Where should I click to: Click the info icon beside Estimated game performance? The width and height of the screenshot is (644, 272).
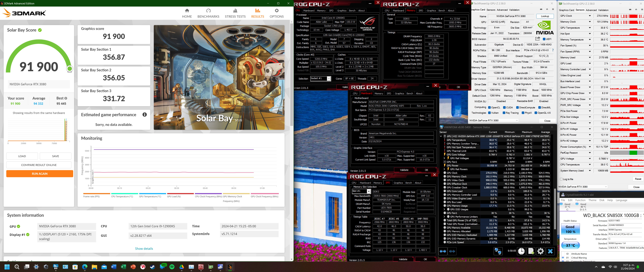click(x=145, y=115)
